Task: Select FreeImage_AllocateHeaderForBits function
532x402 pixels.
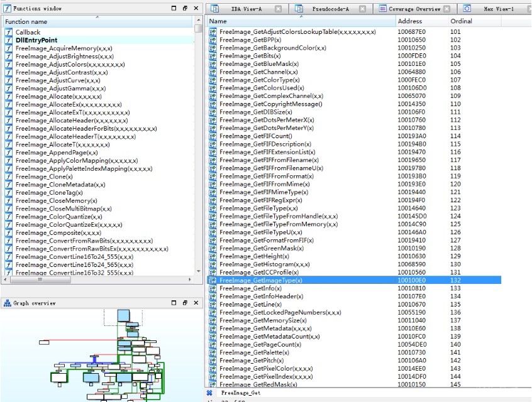Action: (x=86, y=129)
